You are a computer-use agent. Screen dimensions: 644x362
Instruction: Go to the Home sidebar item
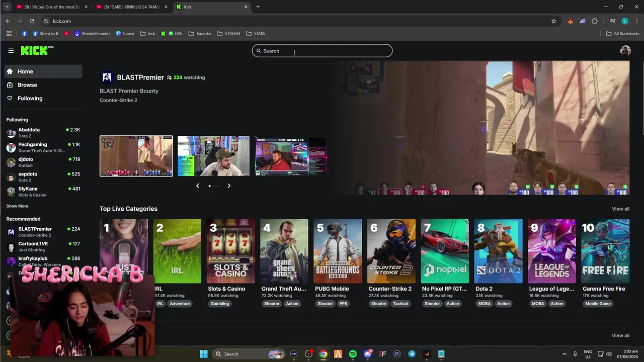[42, 71]
